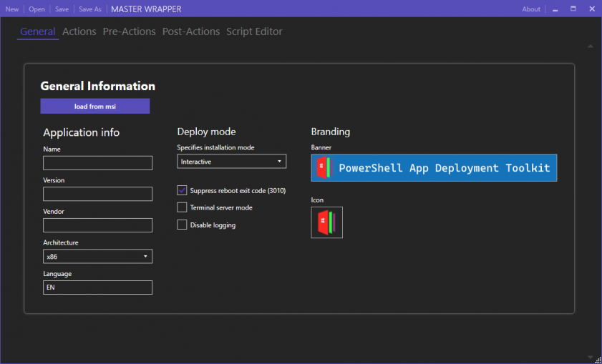Click the scroll up arrow at top right
The image size is (602, 364).
[x=590, y=46]
